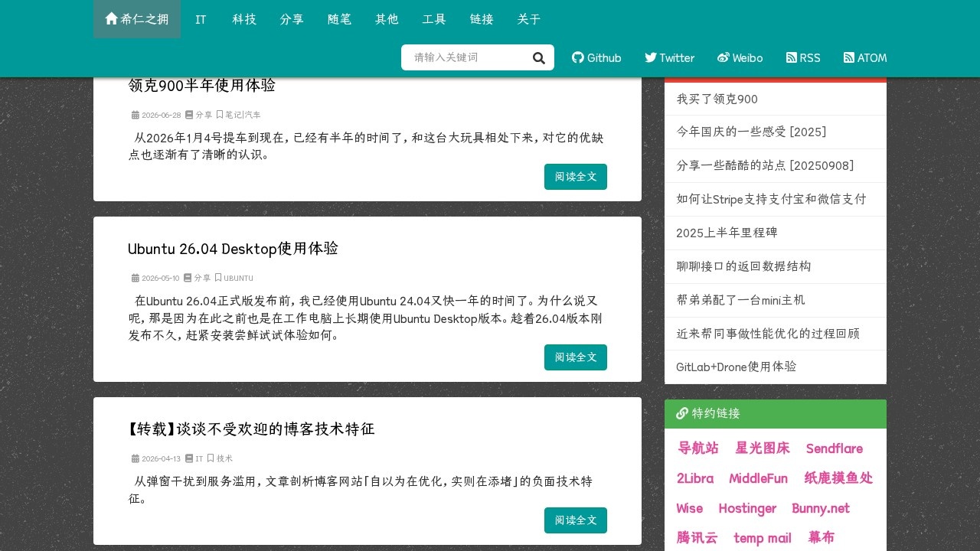Click calendar icon by date 2026-06-28
Image resolution: width=980 pixels, height=551 pixels.
coord(136,115)
